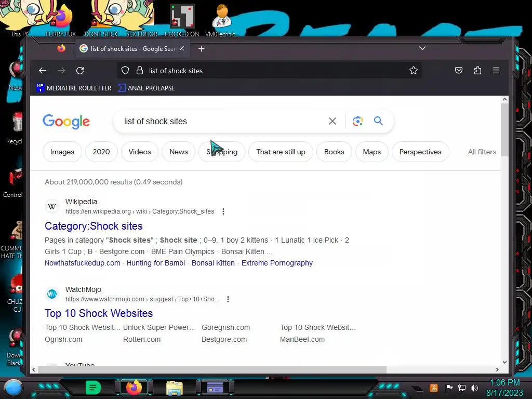Screen dimensions: 532x399
Task: Select the 2020 filter chip
Action: pyautogui.click(x=101, y=152)
